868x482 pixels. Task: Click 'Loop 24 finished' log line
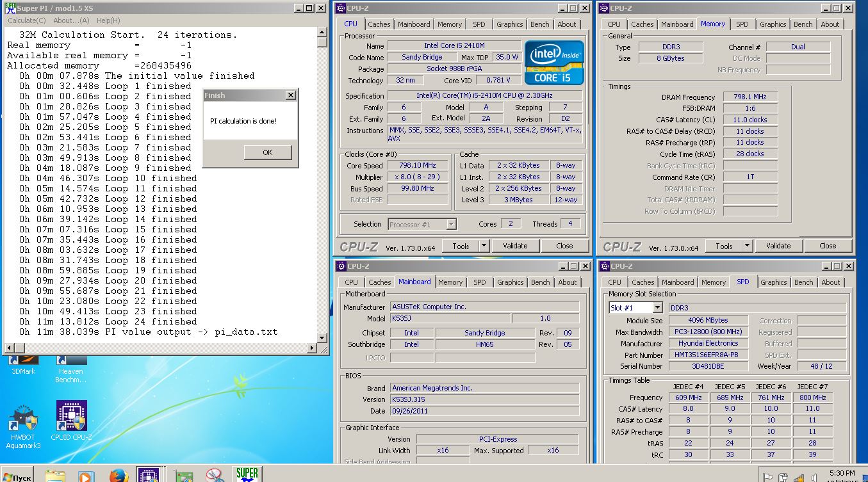(108, 322)
